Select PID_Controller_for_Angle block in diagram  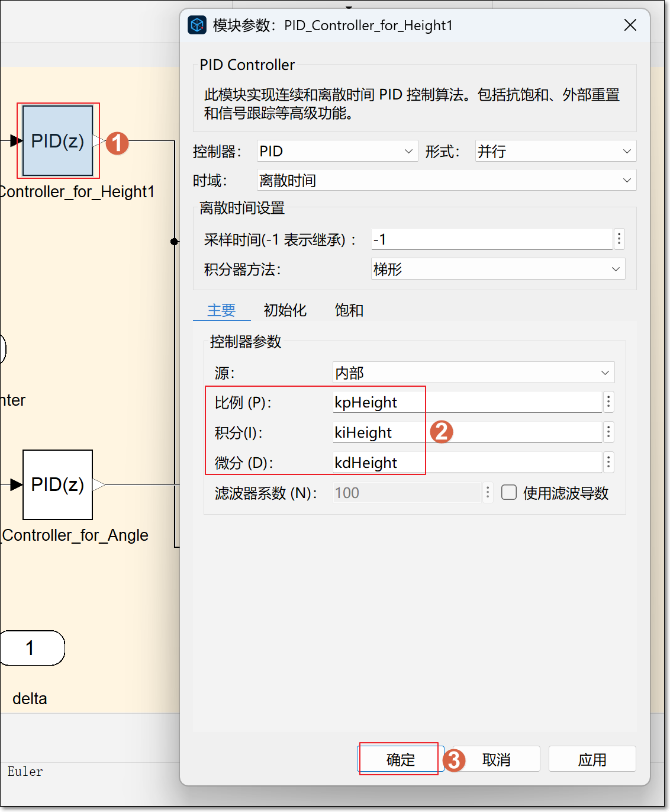tap(57, 484)
